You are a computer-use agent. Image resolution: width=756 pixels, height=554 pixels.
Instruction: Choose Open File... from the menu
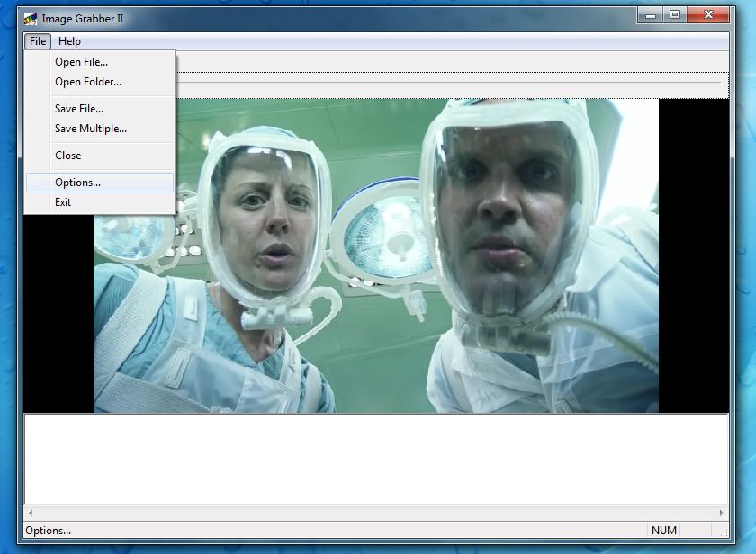click(100, 62)
